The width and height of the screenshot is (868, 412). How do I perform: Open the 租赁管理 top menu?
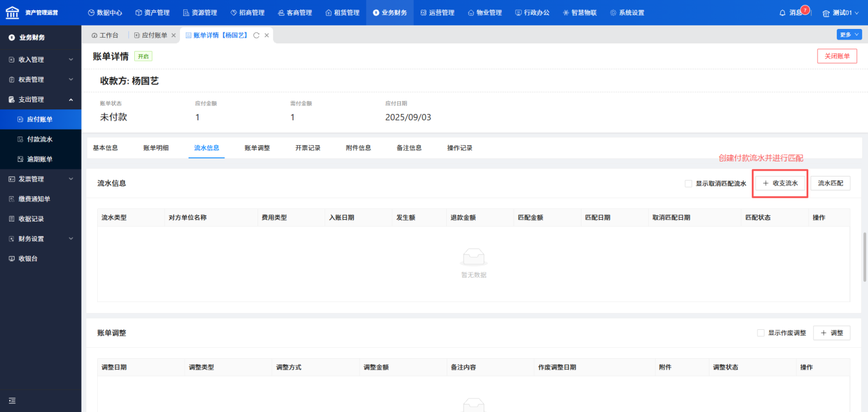[x=342, y=13]
